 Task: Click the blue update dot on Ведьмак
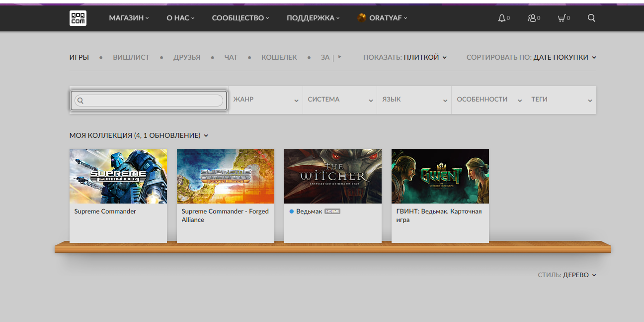292,212
